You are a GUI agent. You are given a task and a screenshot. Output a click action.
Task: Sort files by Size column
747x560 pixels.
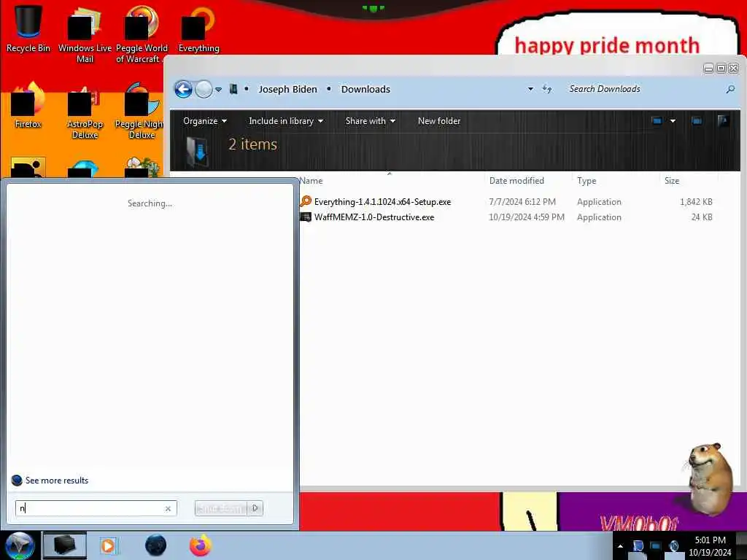pyautogui.click(x=672, y=181)
